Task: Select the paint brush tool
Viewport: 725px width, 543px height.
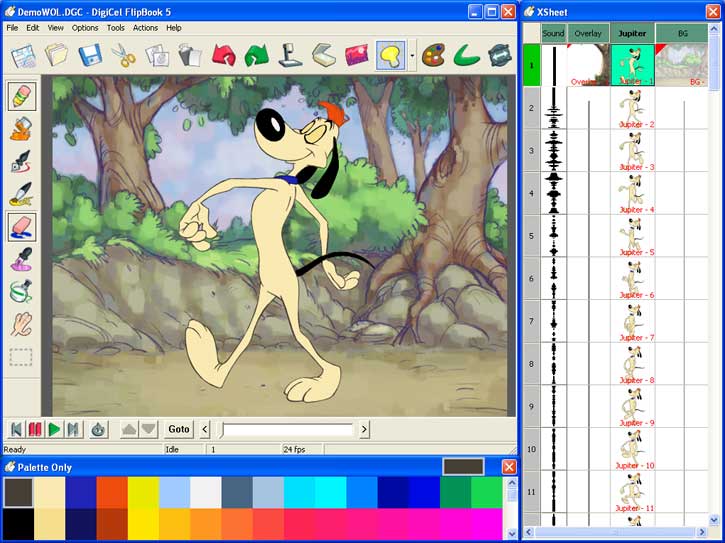Action: coord(21,194)
